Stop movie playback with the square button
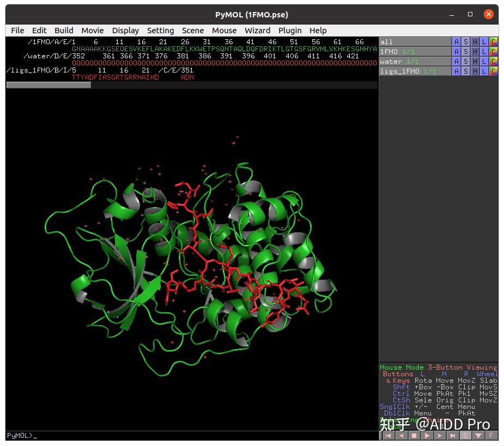 (414, 436)
